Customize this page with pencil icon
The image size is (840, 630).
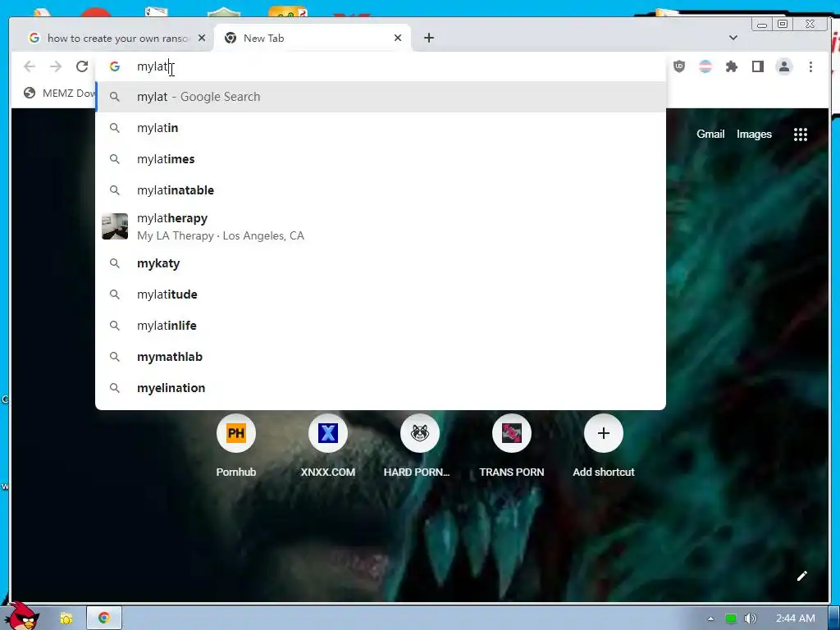802,576
